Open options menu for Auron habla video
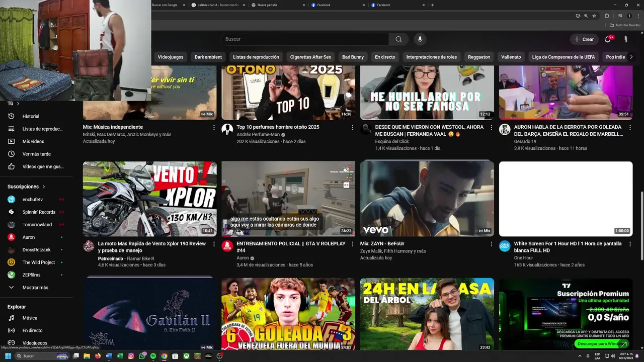This screenshot has width=644, height=362. click(x=630, y=128)
